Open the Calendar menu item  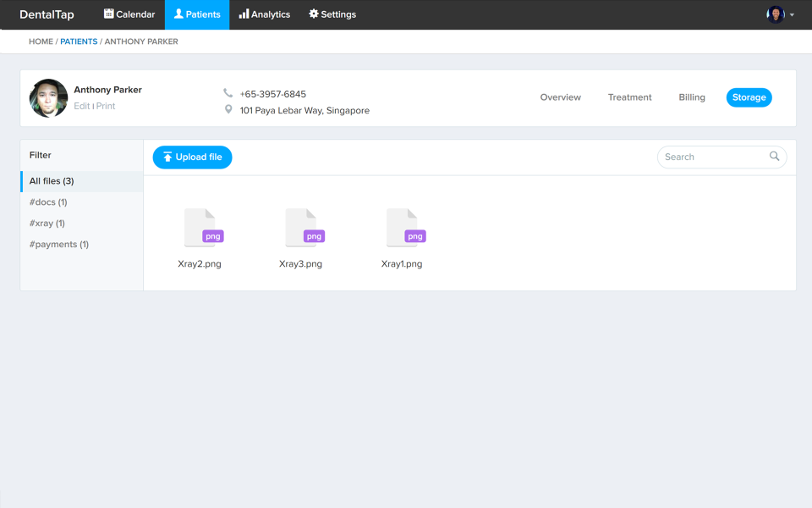(129, 14)
